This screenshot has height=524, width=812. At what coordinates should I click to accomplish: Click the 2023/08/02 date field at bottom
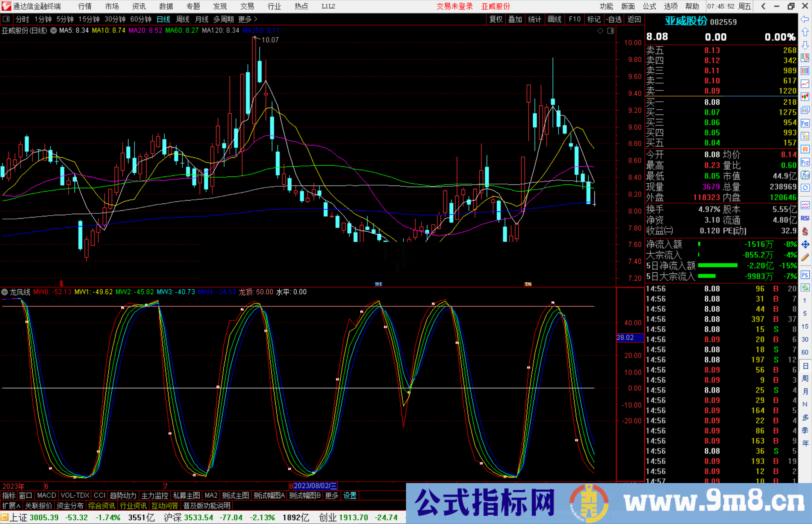click(315, 486)
